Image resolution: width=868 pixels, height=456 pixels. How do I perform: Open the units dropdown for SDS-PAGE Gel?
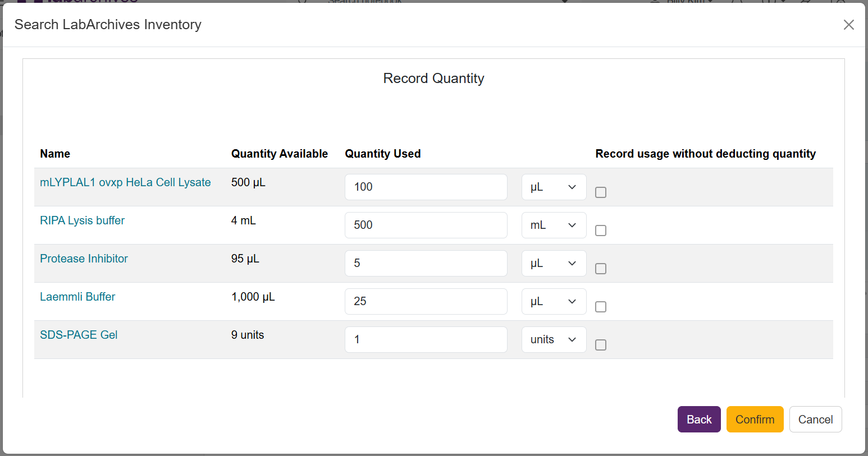pyautogui.click(x=554, y=339)
